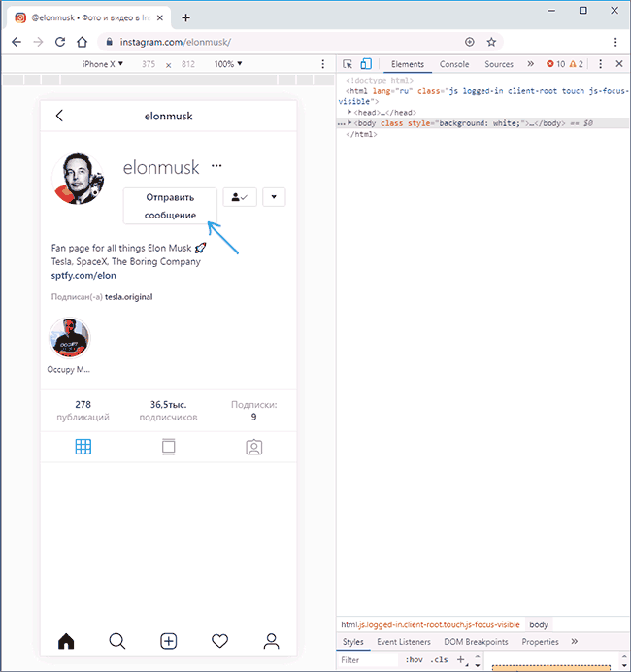Viewport: 631px width, 672px height.
Task: Open the iPhone X device dropdown
Action: [103, 64]
